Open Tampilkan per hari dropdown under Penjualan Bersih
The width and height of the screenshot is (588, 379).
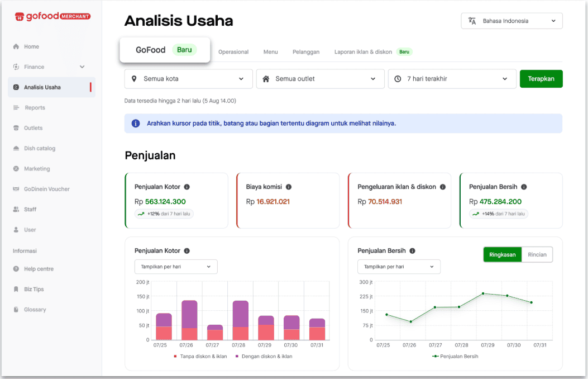pyautogui.click(x=399, y=267)
